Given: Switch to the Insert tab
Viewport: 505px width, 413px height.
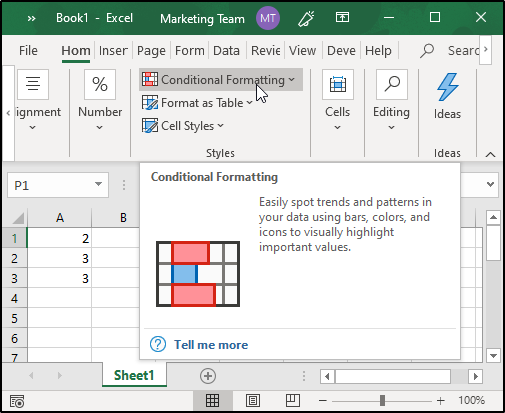Looking at the screenshot, I should (x=113, y=51).
